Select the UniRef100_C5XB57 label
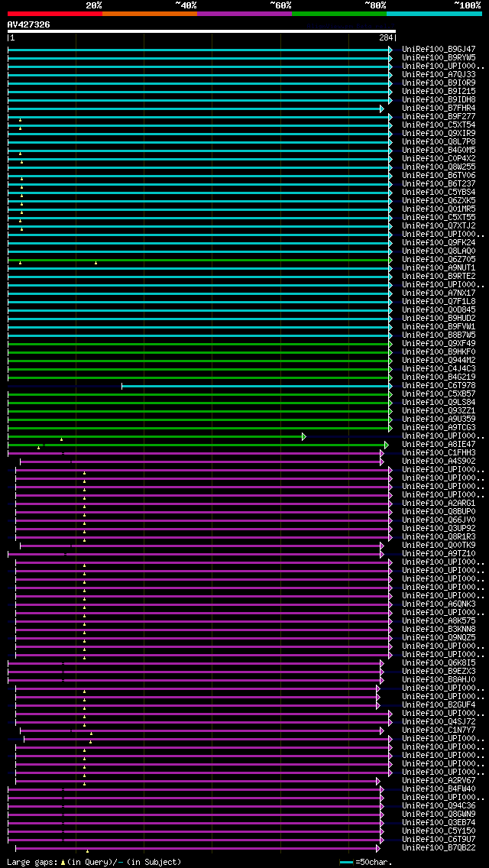The width and height of the screenshot is (489, 868). point(439,394)
